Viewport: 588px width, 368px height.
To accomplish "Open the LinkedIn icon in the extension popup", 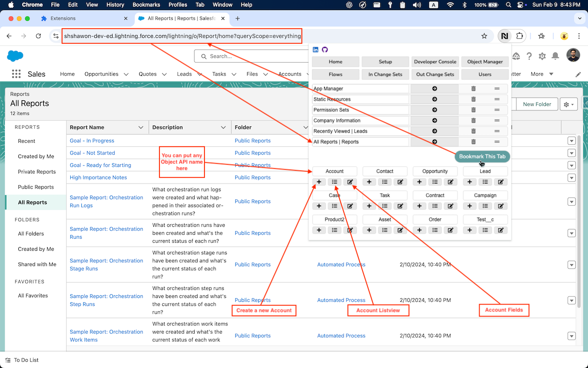I will coord(316,50).
